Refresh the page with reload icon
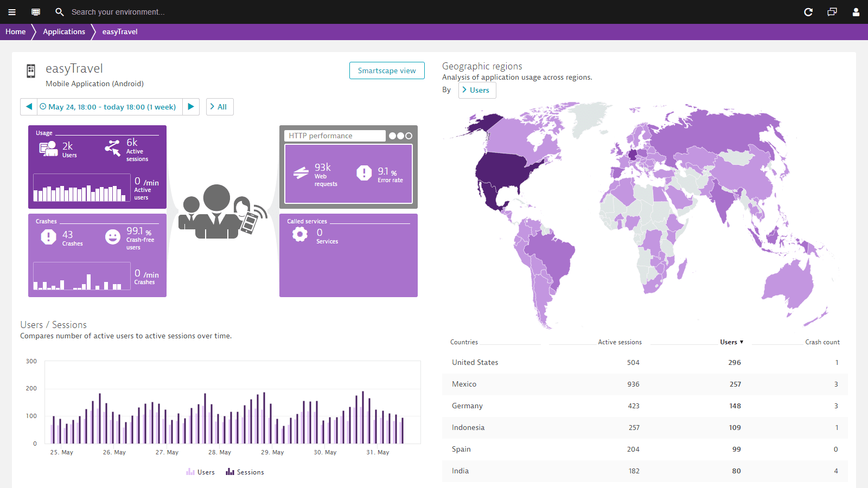The width and height of the screenshot is (868, 488). point(808,12)
